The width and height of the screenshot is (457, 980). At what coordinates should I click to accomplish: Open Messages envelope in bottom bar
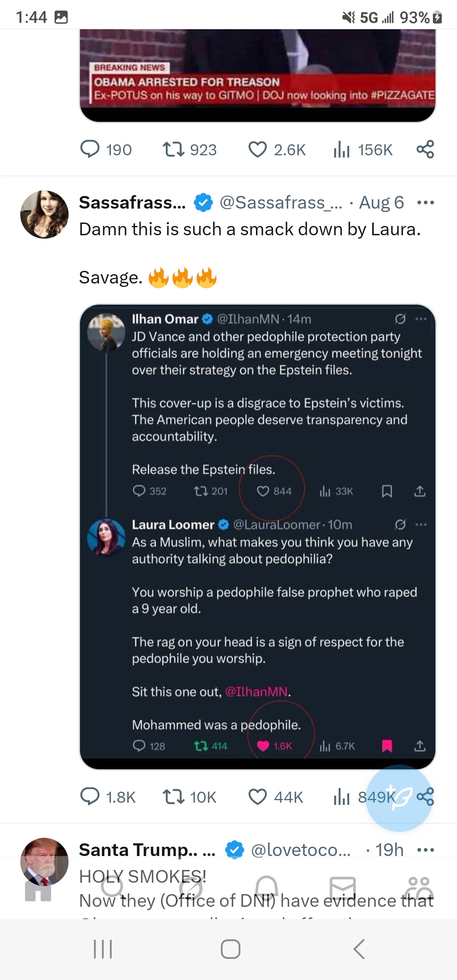click(x=342, y=887)
